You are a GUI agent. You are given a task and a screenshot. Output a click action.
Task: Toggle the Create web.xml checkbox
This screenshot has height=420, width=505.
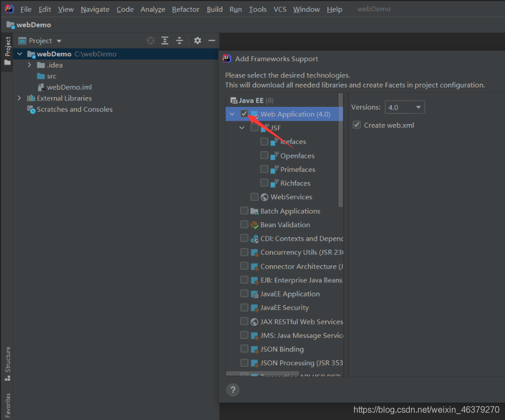357,125
